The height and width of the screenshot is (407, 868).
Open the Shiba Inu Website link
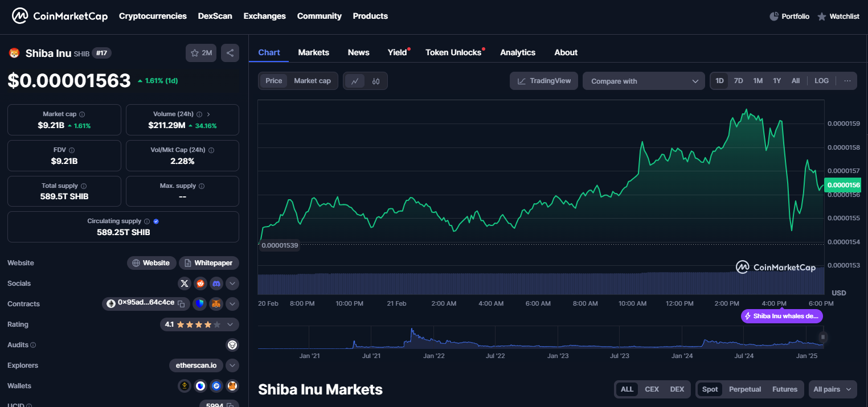151,263
